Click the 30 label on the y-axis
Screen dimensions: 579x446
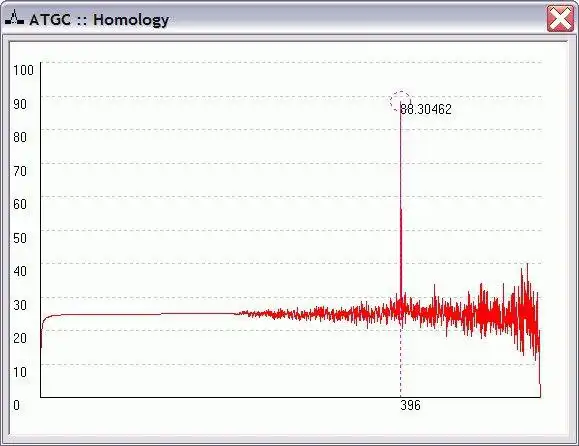click(x=20, y=305)
